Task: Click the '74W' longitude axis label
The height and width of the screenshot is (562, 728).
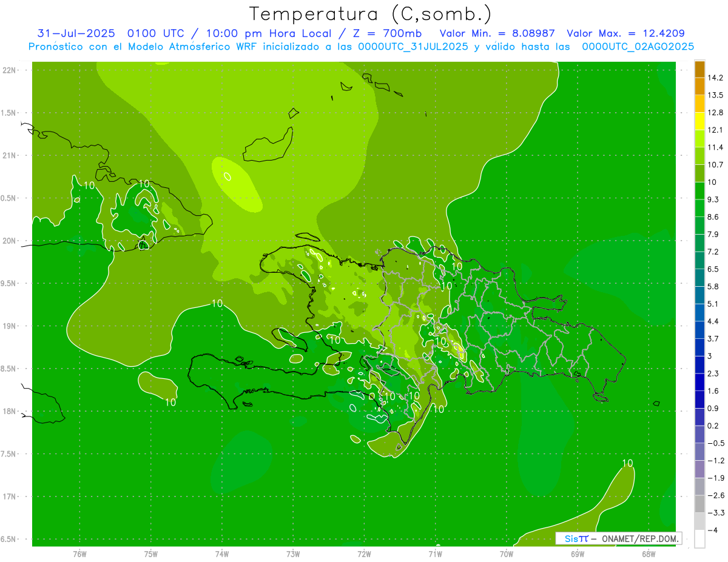Action: tap(221, 554)
